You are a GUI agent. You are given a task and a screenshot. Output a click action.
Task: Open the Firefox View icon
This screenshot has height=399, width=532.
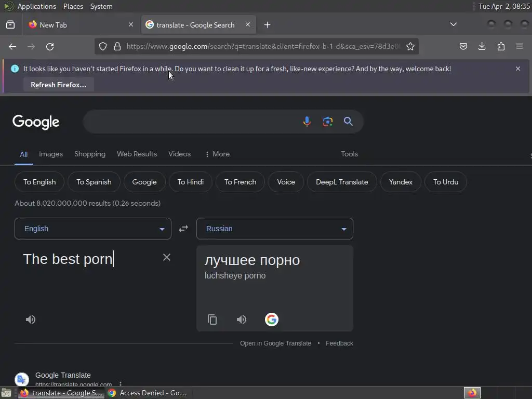pos(10,25)
